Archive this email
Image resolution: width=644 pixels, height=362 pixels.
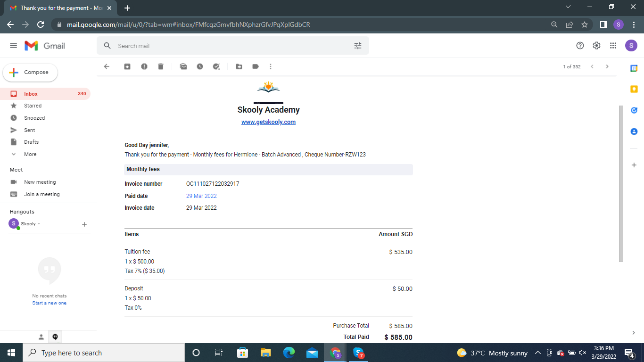(x=127, y=66)
